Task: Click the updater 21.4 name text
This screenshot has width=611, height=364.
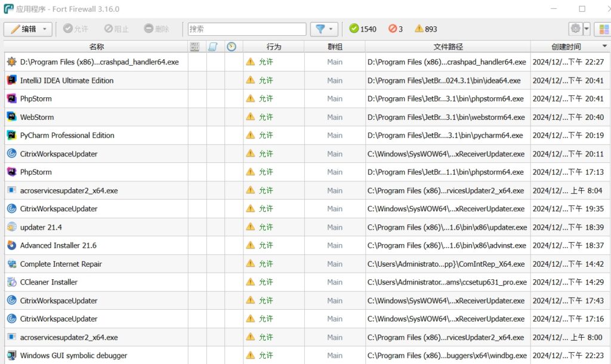Action: tap(41, 227)
